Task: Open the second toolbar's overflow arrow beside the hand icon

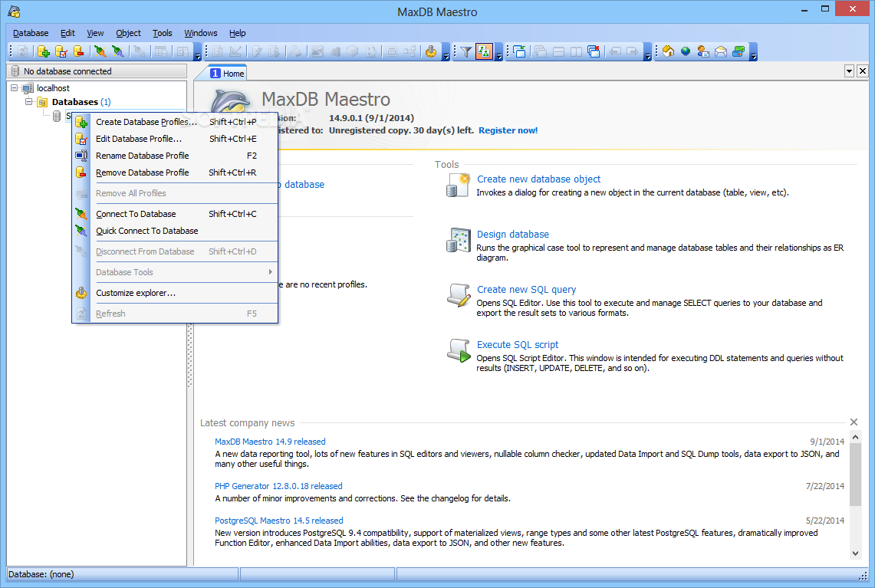Action: (x=446, y=52)
